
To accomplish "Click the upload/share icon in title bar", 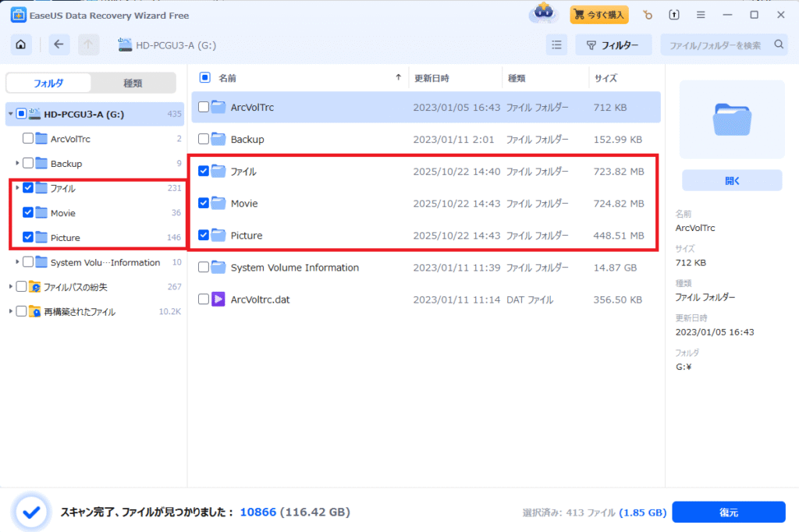I will coord(674,15).
